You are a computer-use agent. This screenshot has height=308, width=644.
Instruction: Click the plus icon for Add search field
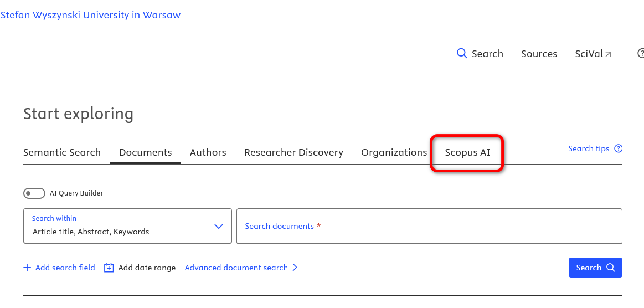click(27, 268)
